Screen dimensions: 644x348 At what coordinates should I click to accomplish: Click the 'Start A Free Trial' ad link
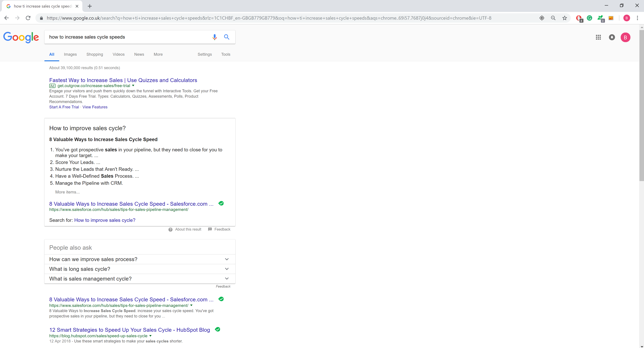[64, 107]
